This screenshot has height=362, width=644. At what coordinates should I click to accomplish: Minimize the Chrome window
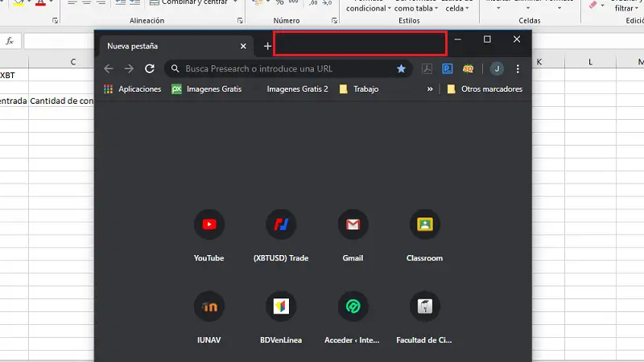click(458, 39)
